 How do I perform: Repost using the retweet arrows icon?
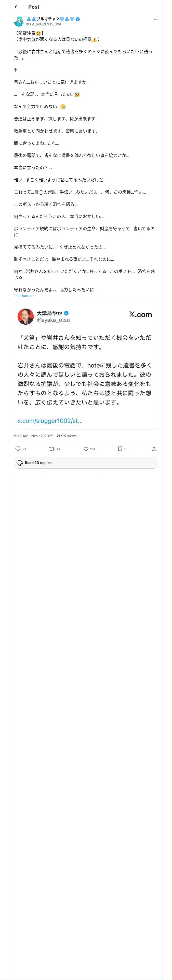tap(51, 449)
